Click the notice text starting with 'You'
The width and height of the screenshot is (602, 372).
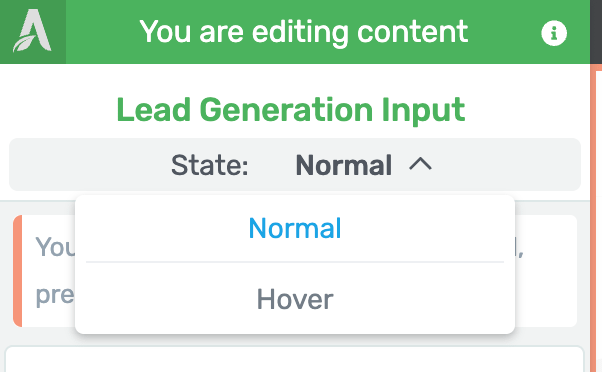pyautogui.click(x=55, y=246)
